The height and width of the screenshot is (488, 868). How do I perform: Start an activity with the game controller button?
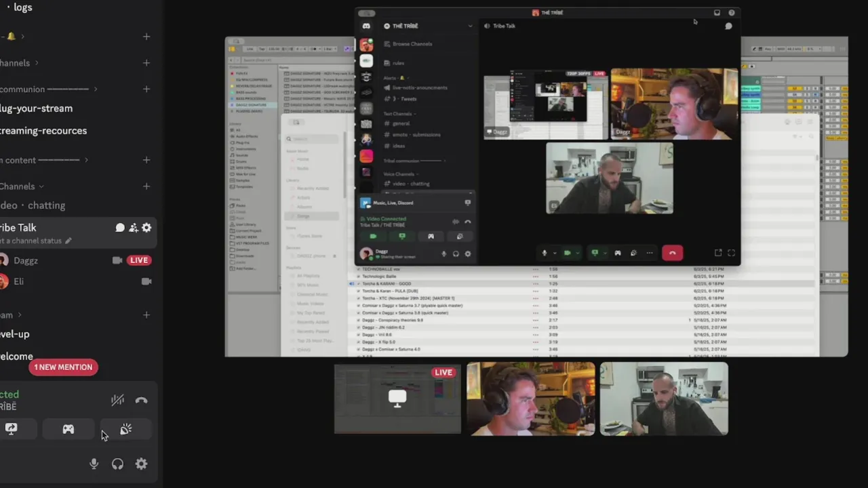click(68, 429)
